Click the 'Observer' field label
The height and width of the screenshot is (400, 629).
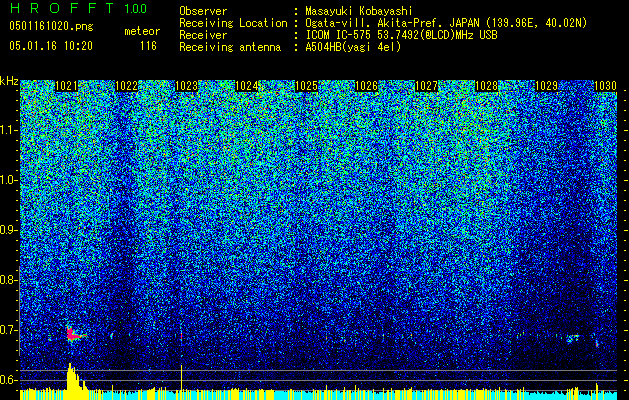[203, 11]
